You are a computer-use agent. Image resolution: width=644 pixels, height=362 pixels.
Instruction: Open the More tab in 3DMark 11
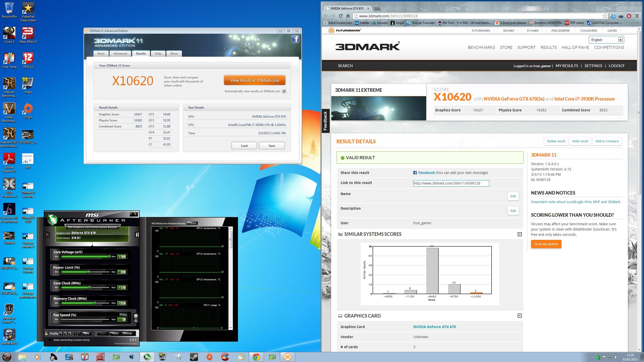[x=174, y=54]
